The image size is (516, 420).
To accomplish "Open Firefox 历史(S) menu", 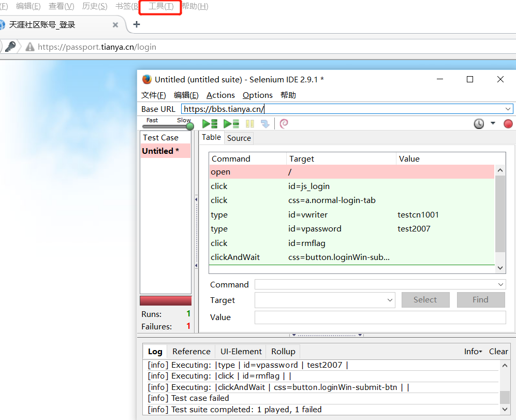I will (95, 6).
